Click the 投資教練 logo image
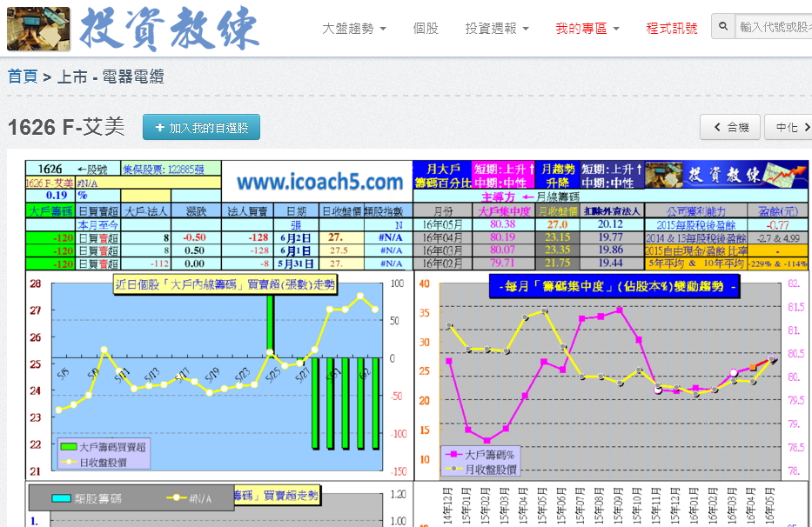This screenshot has height=527, width=812. (x=134, y=28)
